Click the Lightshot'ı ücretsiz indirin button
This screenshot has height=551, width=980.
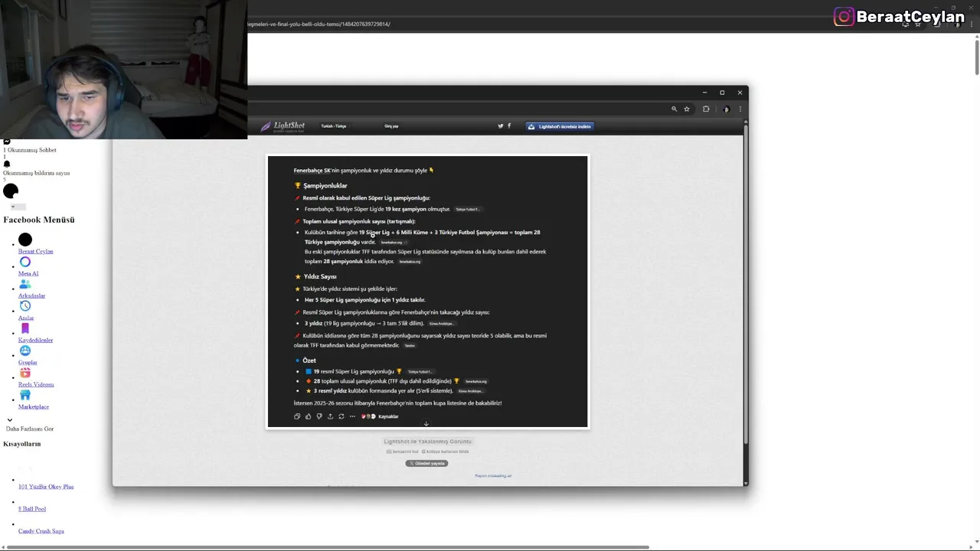point(560,126)
